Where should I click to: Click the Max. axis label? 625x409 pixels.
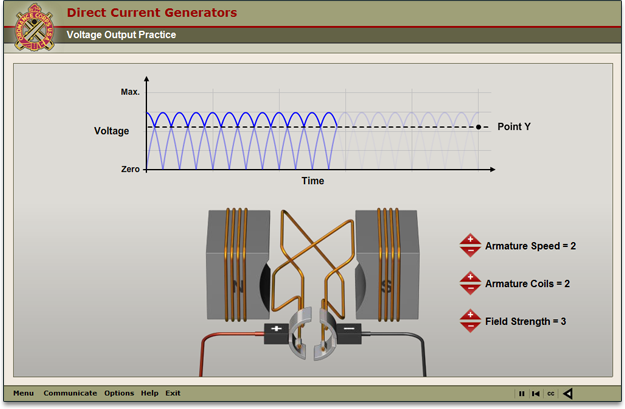click(x=130, y=92)
